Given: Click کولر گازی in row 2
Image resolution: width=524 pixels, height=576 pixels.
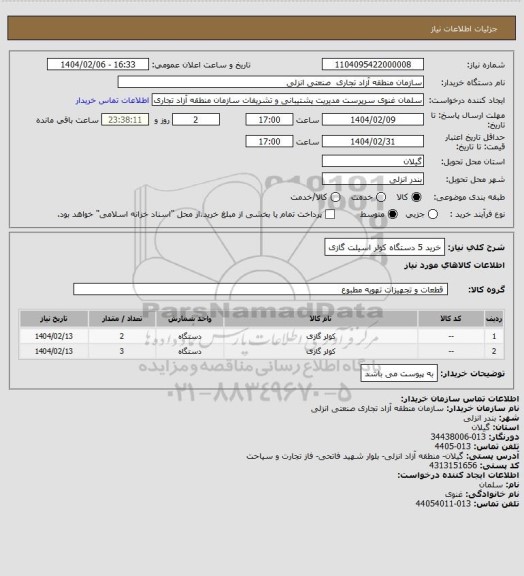Looking at the screenshot, I should (x=320, y=351).
